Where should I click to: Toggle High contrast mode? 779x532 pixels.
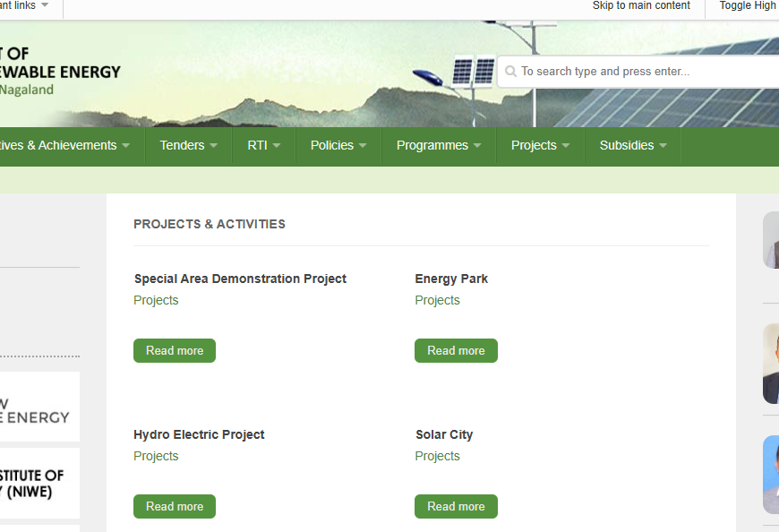[x=748, y=5]
